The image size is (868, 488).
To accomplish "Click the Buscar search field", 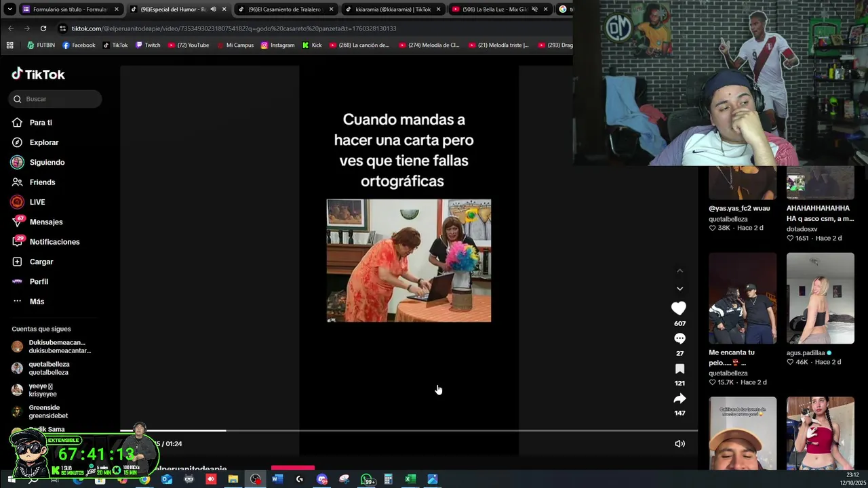I will [x=55, y=99].
